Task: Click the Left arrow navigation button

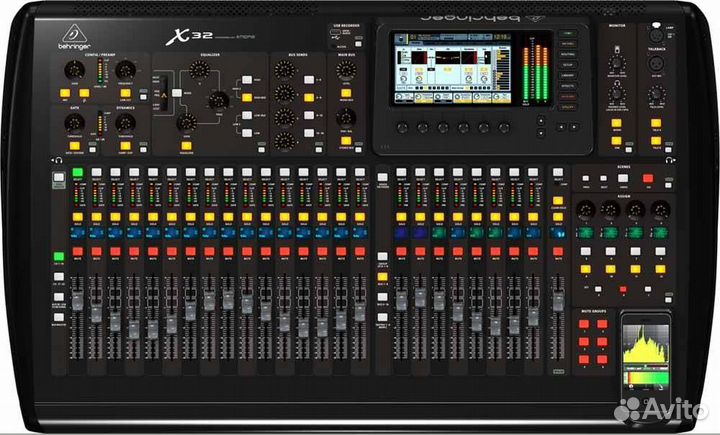Action: [x=561, y=127]
